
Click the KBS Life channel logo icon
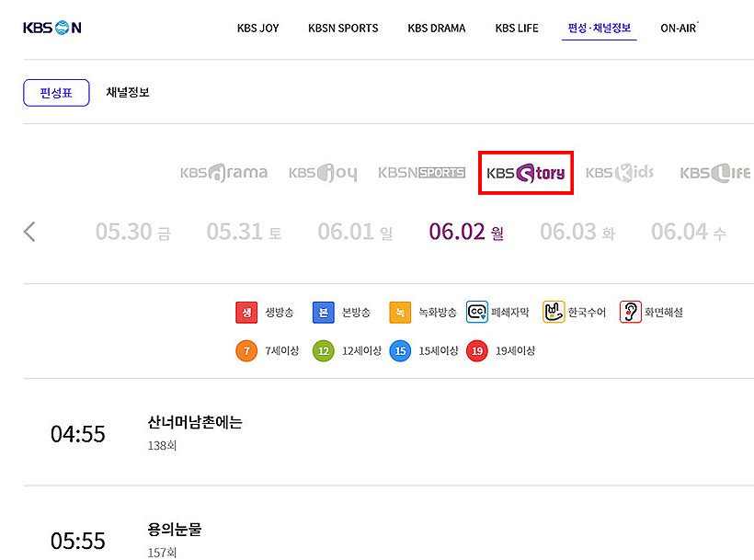715,172
